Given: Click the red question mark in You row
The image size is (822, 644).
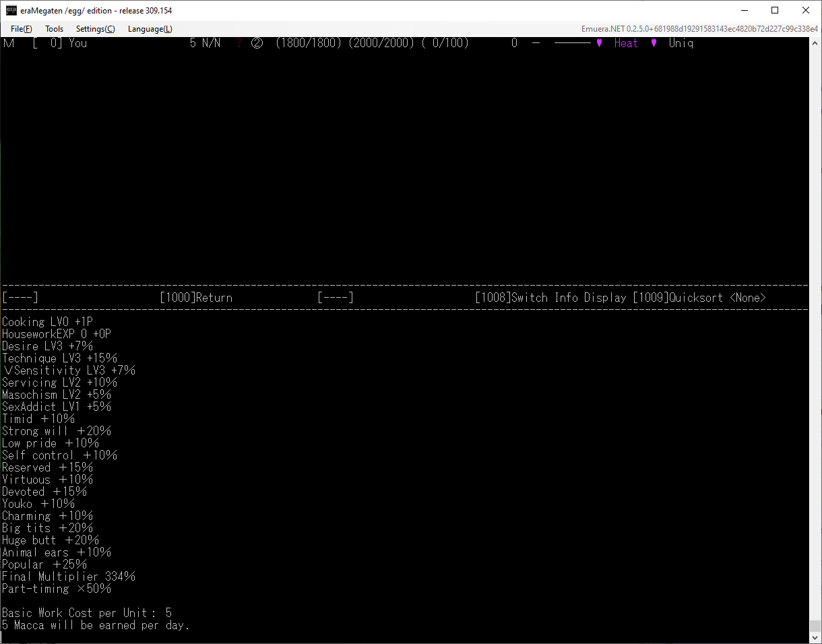Looking at the screenshot, I should 239,43.
